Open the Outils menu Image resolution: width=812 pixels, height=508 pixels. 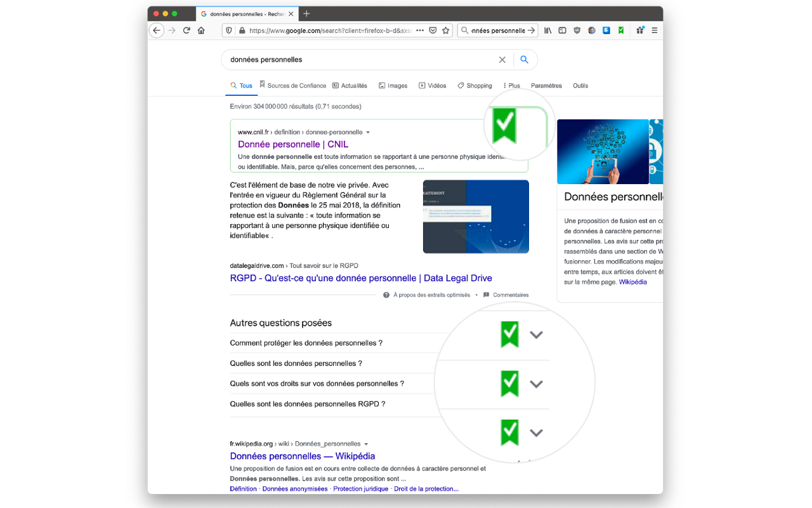(x=580, y=86)
